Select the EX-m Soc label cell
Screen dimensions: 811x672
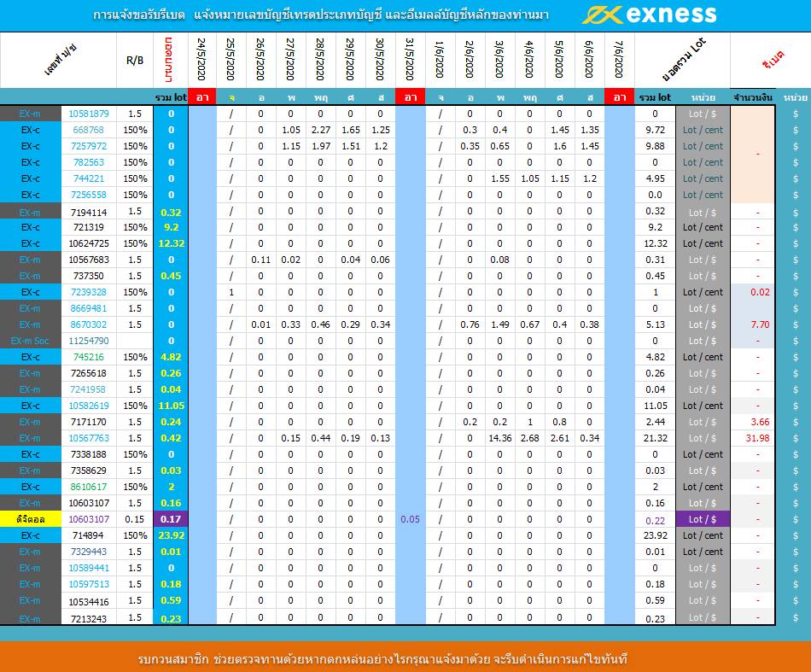click(x=31, y=341)
